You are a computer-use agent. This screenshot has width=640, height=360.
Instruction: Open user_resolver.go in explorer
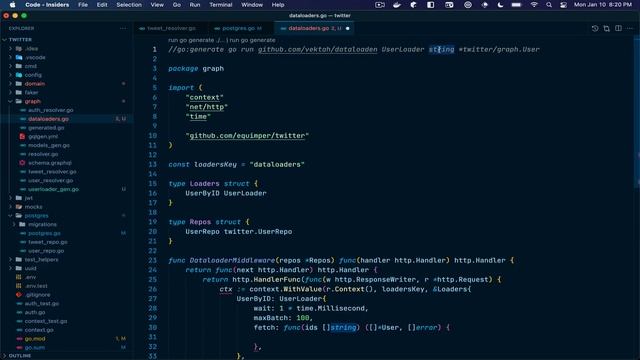tap(51, 180)
